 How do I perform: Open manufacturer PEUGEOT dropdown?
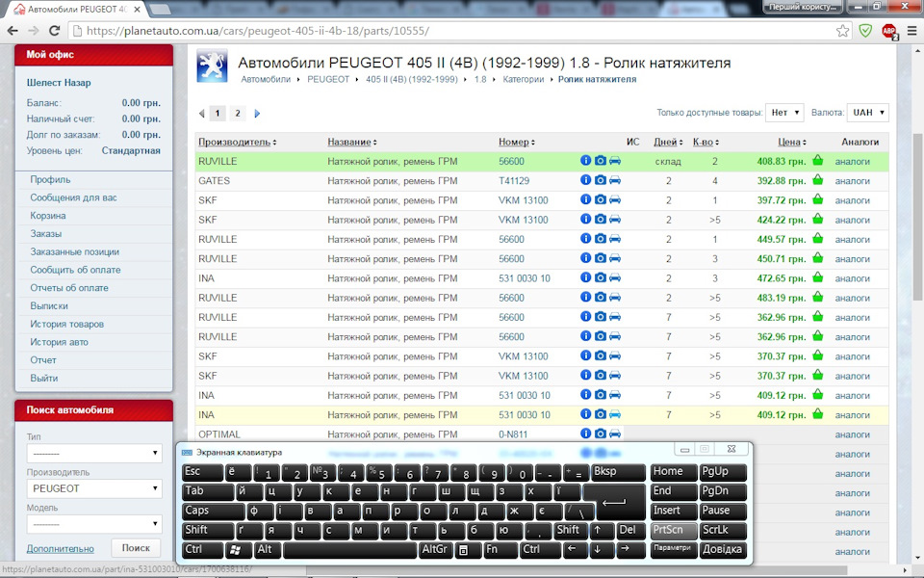coord(94,488)
